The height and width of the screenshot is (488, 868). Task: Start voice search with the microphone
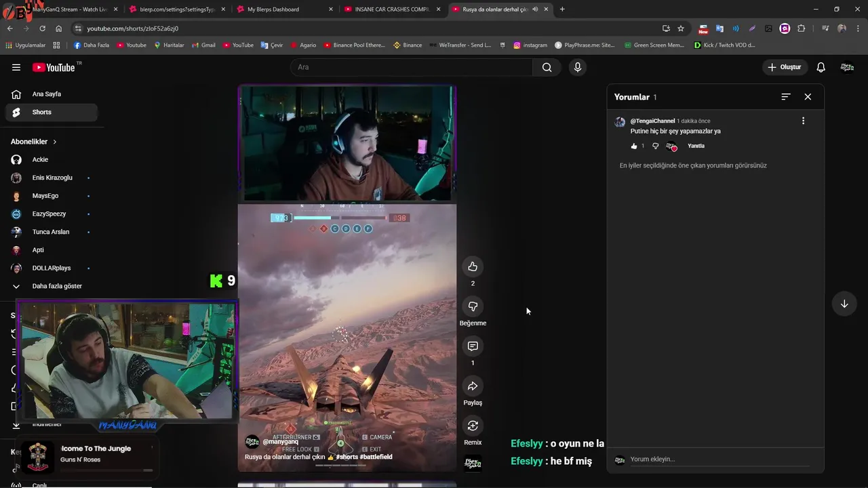(578, 67)
